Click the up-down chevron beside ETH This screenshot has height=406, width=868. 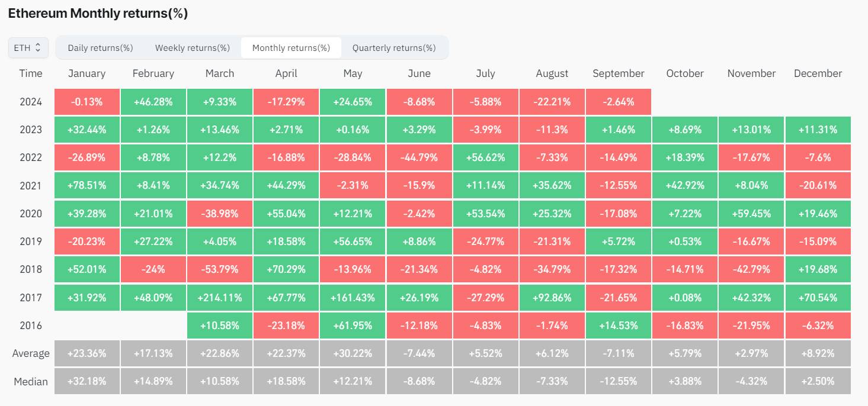(39, 48)
